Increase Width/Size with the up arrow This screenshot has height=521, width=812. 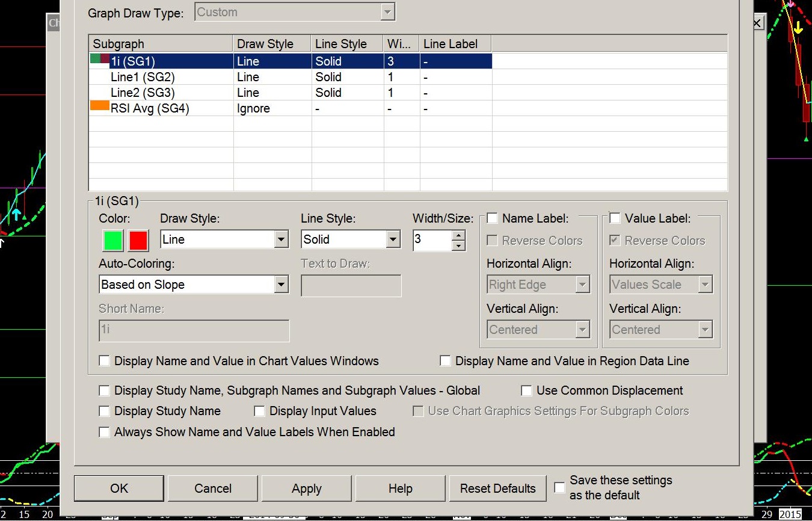[458, 235]
